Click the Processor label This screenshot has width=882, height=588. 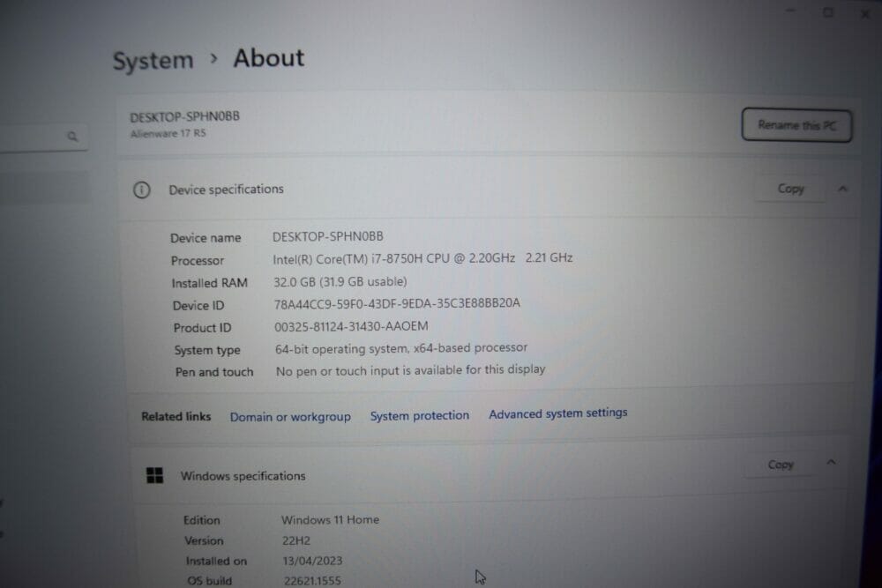tap(198, 261)
